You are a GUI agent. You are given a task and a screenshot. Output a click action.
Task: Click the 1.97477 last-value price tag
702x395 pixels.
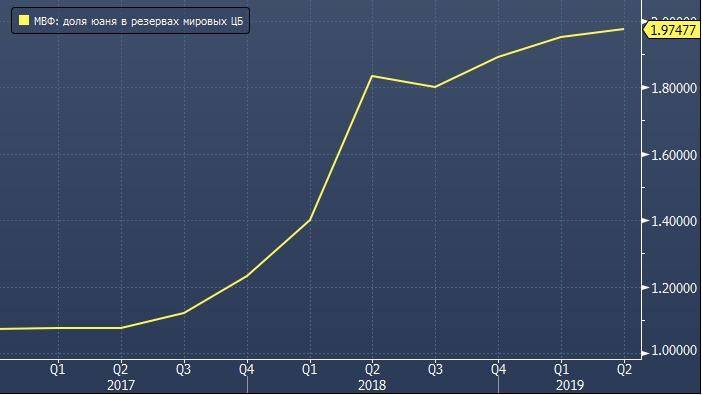pyautogui.click(x=671, y=30)
